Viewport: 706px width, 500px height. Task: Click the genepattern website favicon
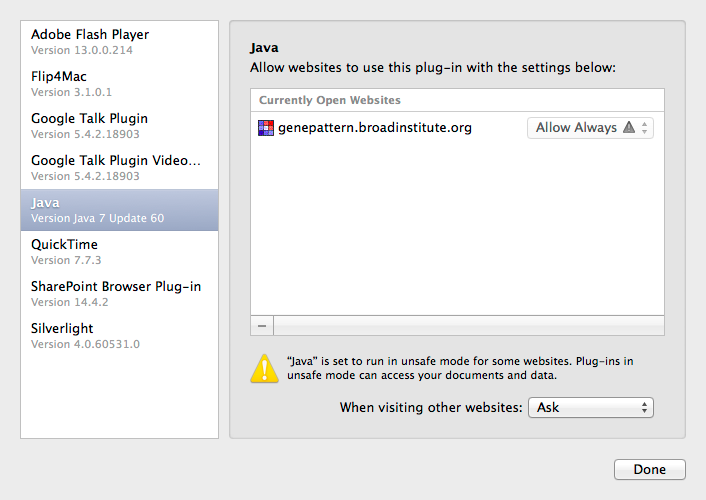pos(266,128)
